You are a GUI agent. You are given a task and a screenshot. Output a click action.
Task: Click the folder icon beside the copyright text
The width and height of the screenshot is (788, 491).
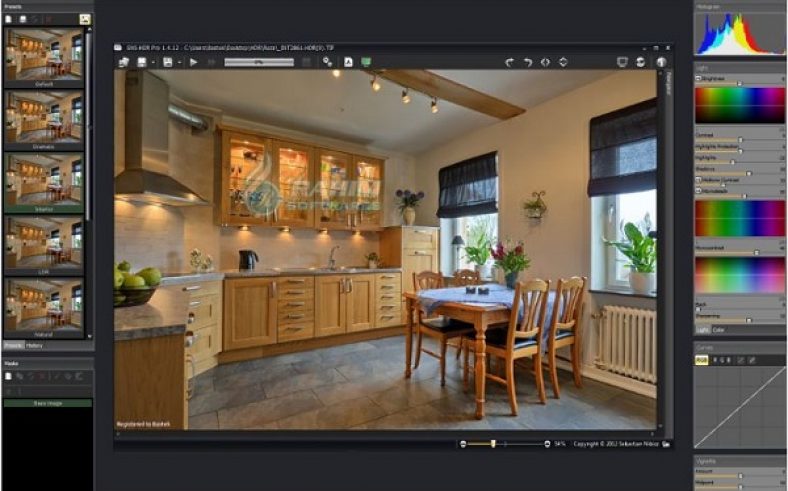666,444
